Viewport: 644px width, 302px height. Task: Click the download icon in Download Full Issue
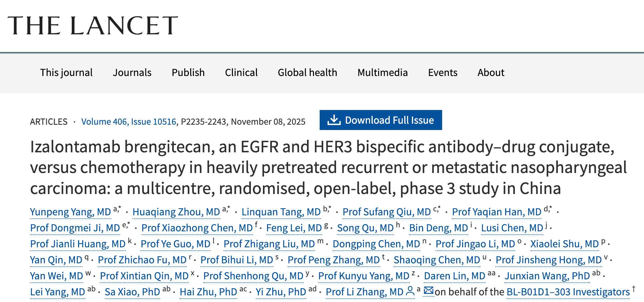tap(334, 120)
